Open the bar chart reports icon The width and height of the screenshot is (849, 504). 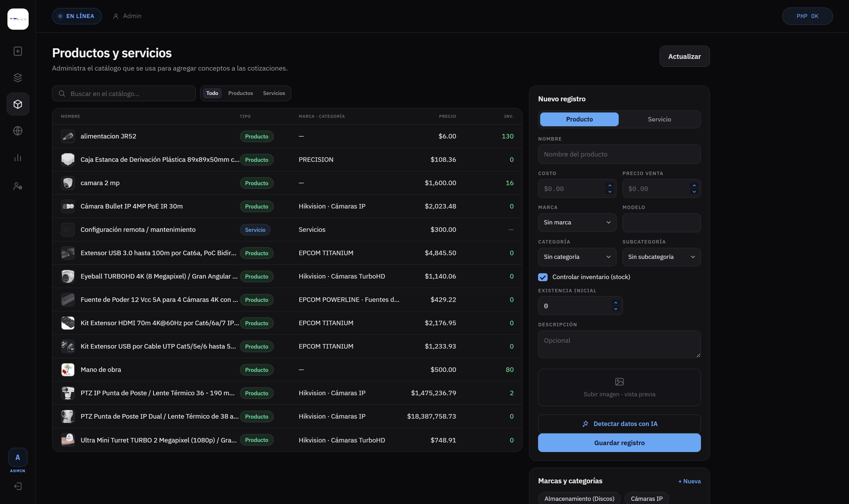[x=18, y=158]
